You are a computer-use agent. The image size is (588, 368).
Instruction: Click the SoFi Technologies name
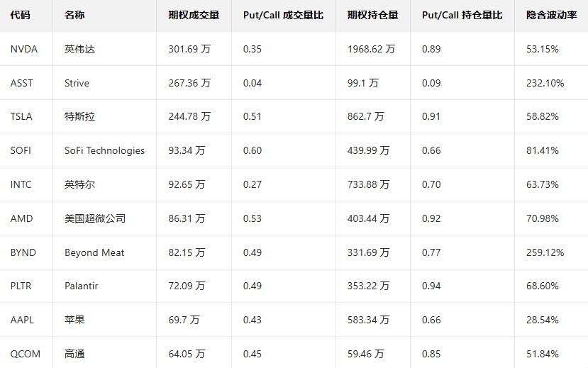tap(104, 150)
